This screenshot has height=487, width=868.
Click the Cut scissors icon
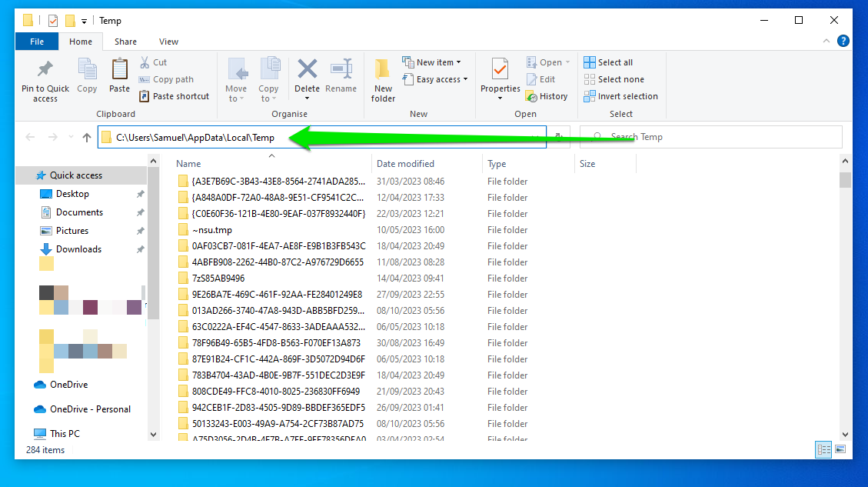tap(145, 62)
